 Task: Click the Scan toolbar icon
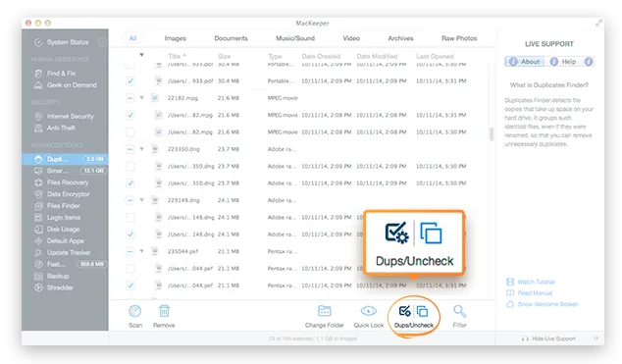click(x=134, y=311)
